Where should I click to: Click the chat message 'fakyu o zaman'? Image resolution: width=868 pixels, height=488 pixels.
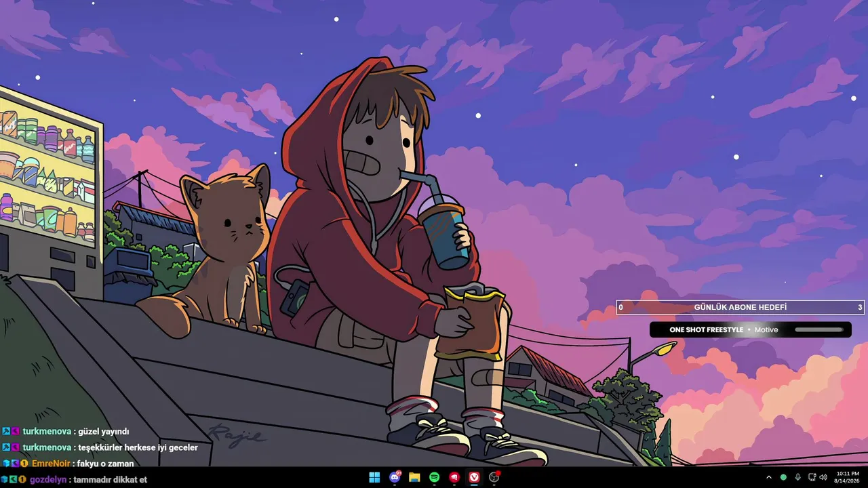105,464
